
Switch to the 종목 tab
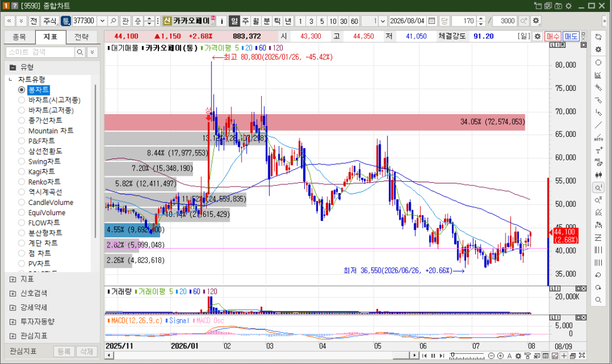point(19,37)
